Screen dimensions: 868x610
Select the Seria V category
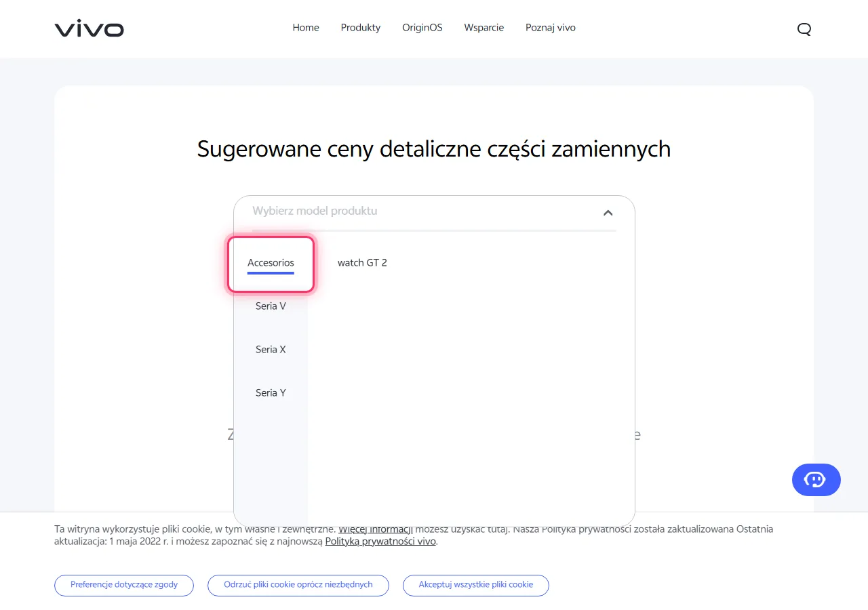271,306
